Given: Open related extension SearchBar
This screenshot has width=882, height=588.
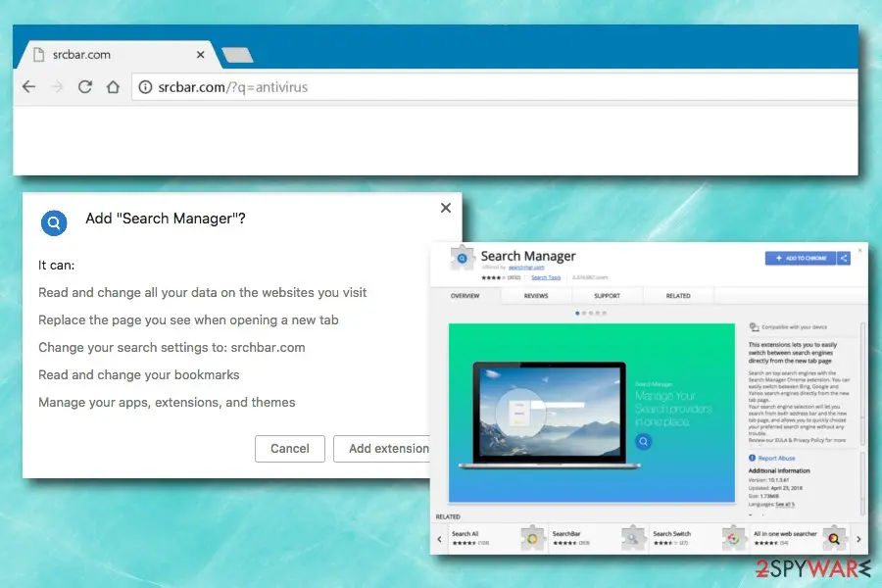Looking at the screenshot, I should tap(566, 533).
